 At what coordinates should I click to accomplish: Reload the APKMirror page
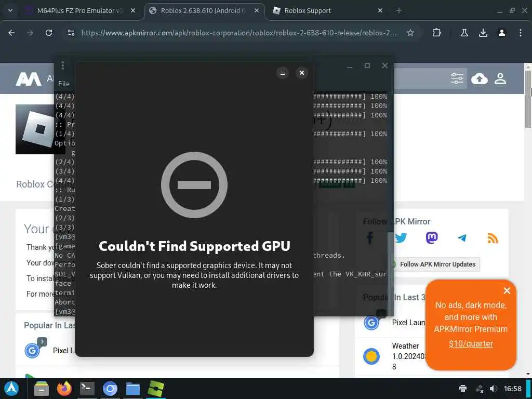tap(49, 33)
